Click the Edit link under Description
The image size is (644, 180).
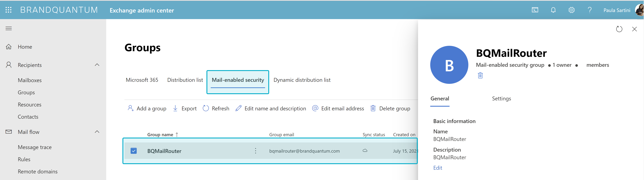[x=438, y=168]
